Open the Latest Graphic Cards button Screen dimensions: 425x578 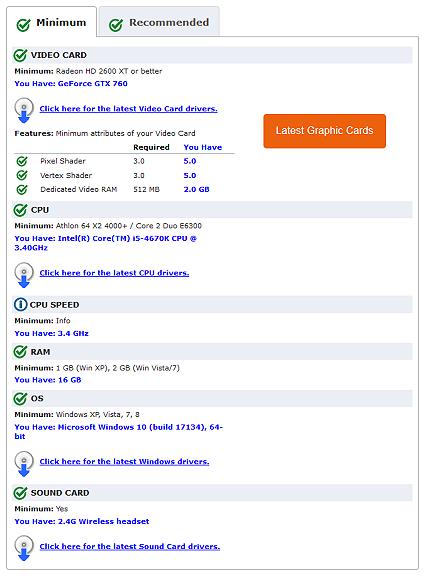click(324, 131)
